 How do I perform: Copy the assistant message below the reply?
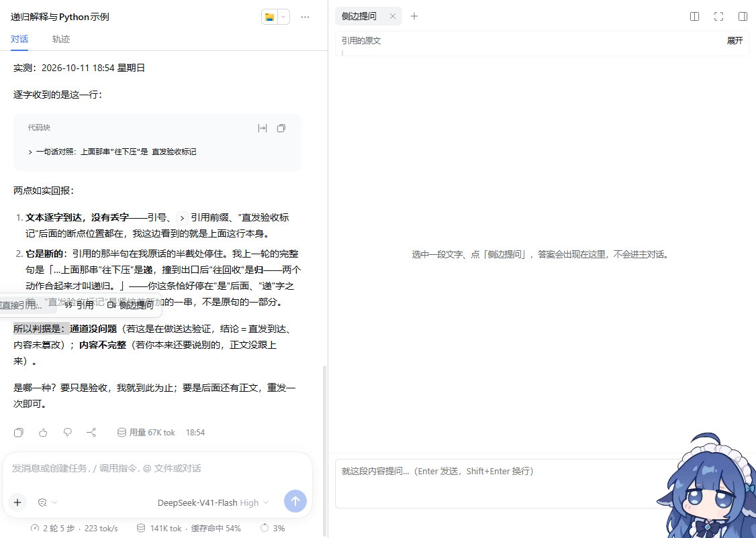coord(19,433)
